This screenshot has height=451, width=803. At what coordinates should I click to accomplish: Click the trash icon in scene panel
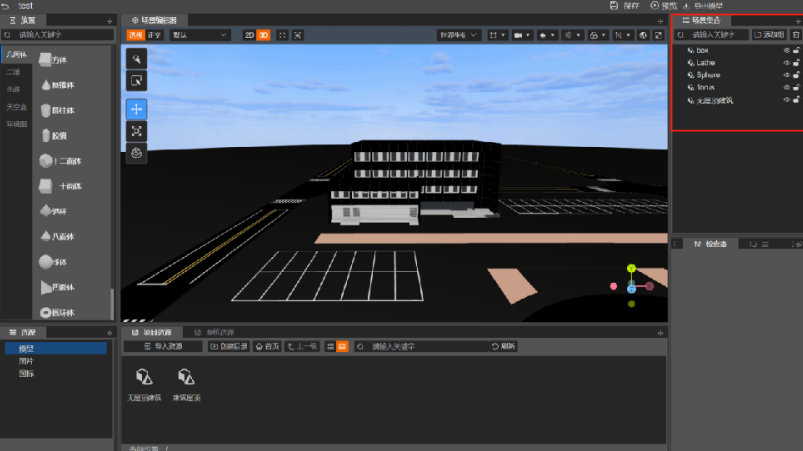pyautogui.click(x=795, y=35)
